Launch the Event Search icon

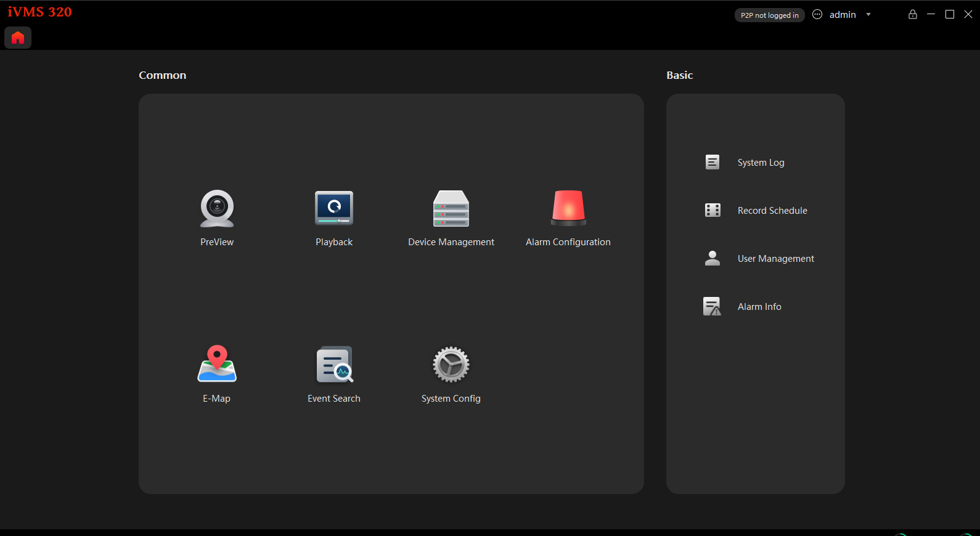[x=334, y=364]
